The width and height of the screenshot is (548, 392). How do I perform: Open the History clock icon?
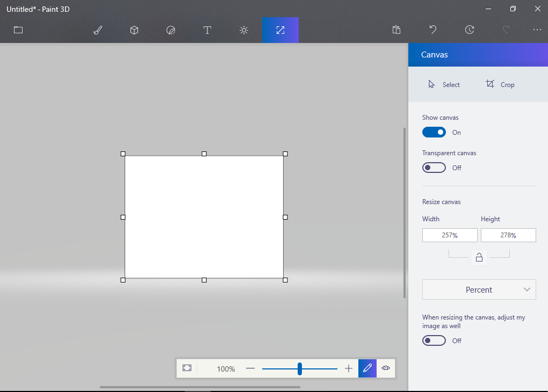click(x=470, y=30)
